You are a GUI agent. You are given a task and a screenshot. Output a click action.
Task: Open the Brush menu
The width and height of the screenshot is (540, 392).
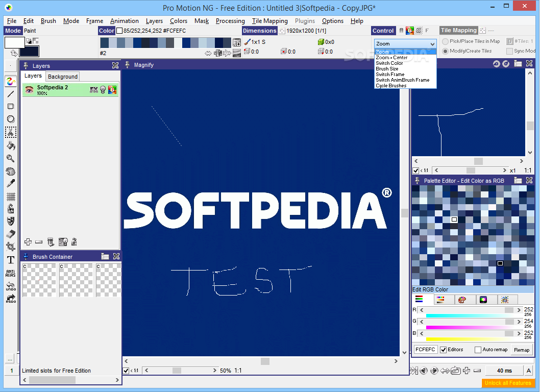pyautogui.click(x=48, y=20)
